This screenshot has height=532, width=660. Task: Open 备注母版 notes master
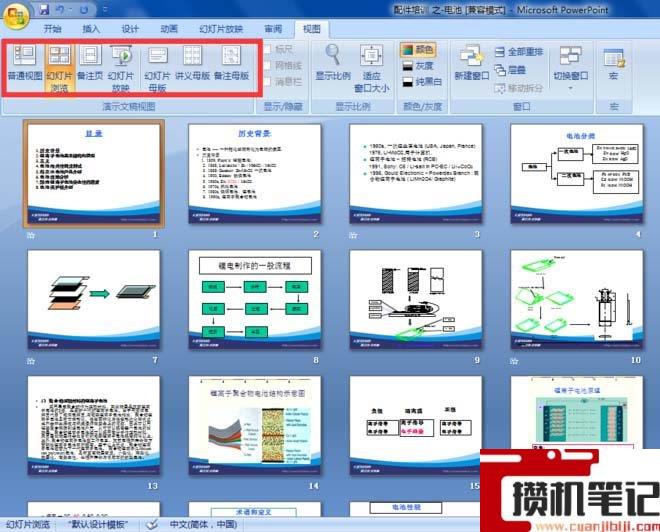tap(232, 64)
